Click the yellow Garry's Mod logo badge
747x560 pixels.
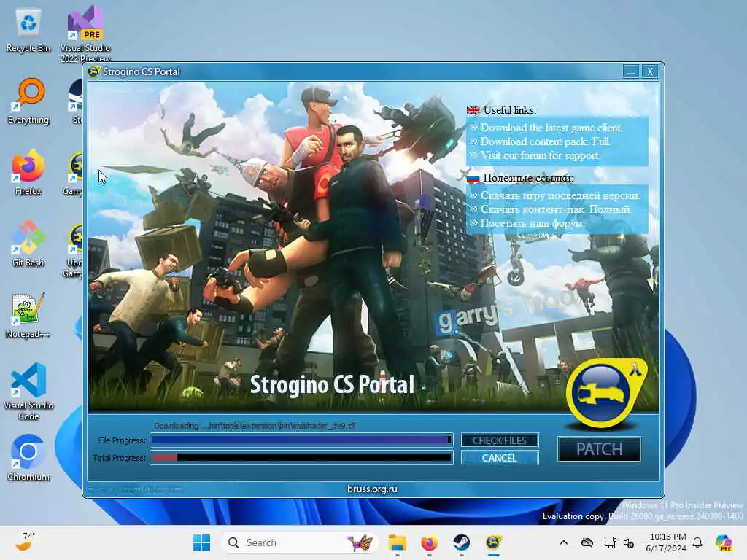pos(606,393)
